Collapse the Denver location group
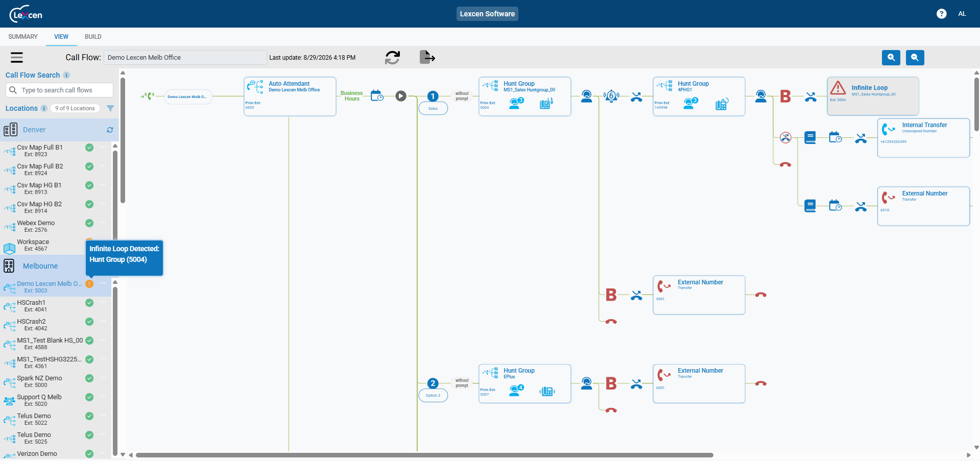Image resolution: width=980 pixels, height=461 pixels. tap(34, 130)
